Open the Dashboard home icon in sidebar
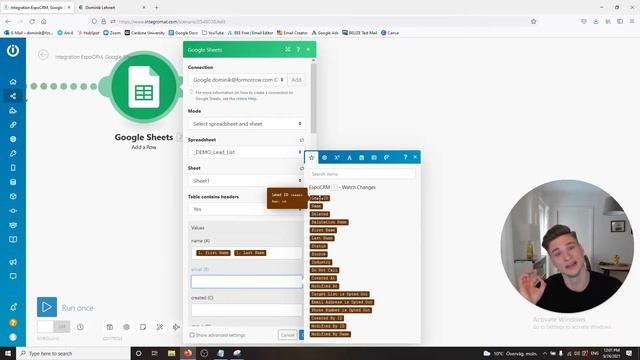Viewport: 640px width, 360px height. (13, 82)
